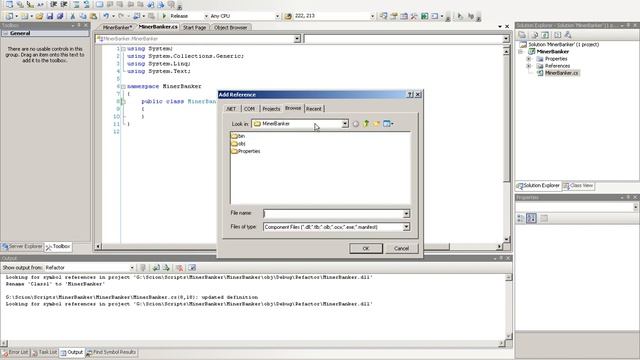Click the help question mark in dialog
This screenshot has width=640, height=360.
410,94
